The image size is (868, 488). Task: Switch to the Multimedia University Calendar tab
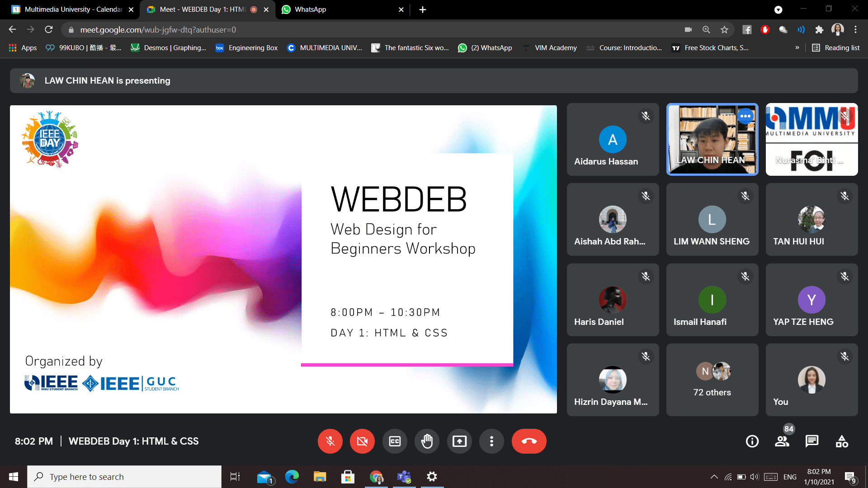point(72,9)
